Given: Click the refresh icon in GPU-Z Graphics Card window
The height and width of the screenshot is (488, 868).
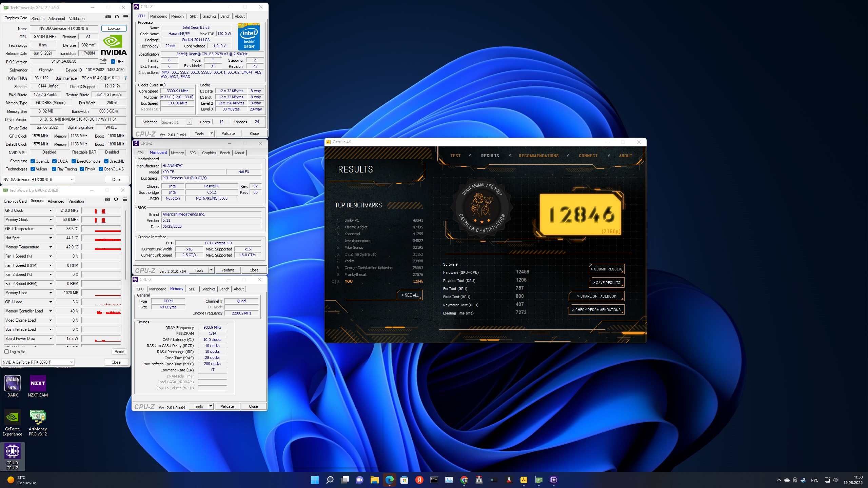Looking at the screenshot, I should tap(117, 17).
